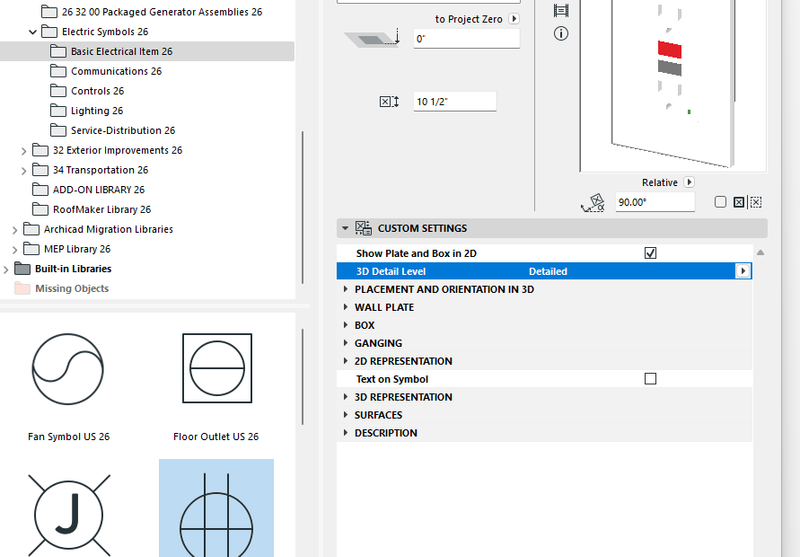Expand the GANGING group
The height and width of the screenshot is (557, 800).
[x=345, y=343]
